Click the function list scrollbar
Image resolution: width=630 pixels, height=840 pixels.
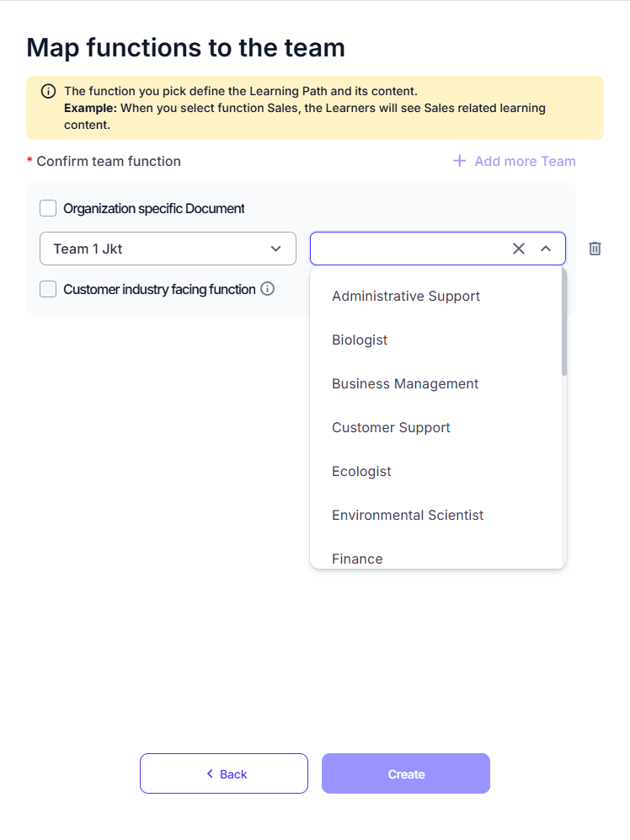click(x=564, y=322)
